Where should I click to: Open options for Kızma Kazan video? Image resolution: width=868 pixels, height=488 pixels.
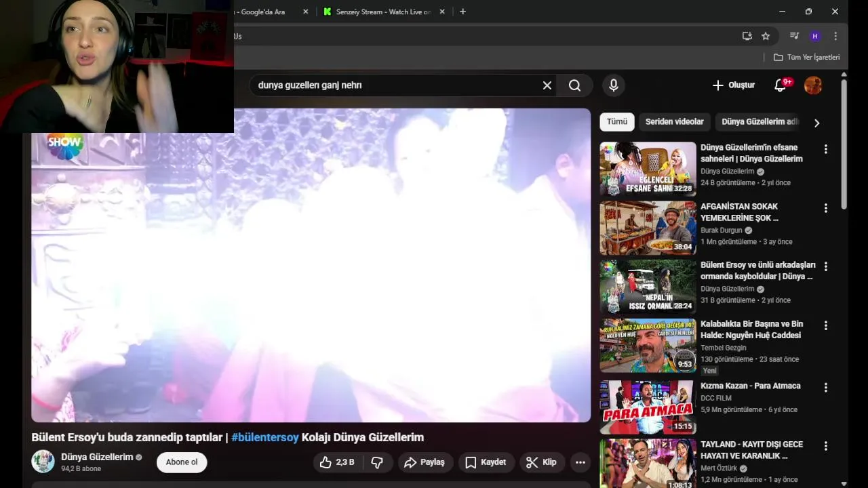coord(825,388)
